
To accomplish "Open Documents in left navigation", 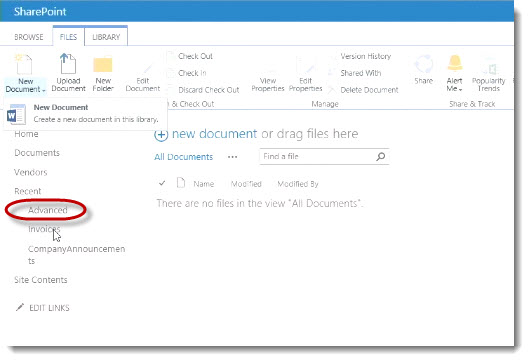I will pyautogui.click(x=37, y=153).
